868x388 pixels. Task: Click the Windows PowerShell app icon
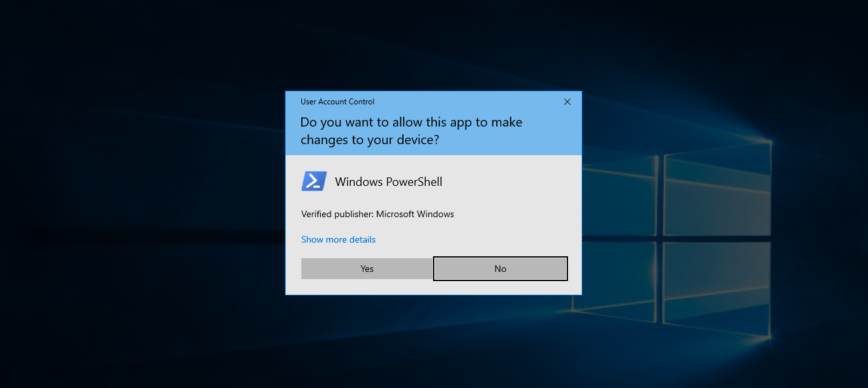click(x=314, y=181)
